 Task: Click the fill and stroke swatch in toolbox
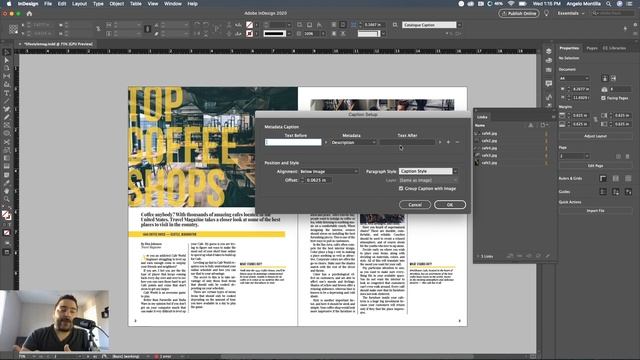(7, 215)
